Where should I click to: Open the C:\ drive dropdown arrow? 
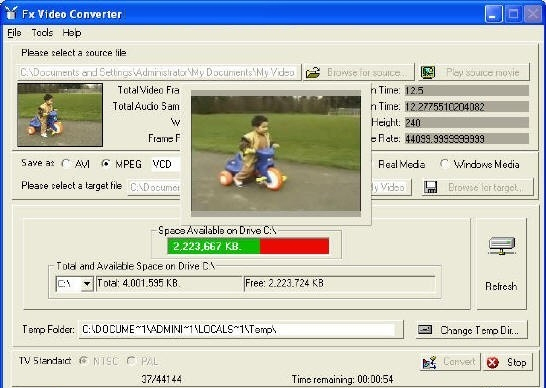click(87, 284)
